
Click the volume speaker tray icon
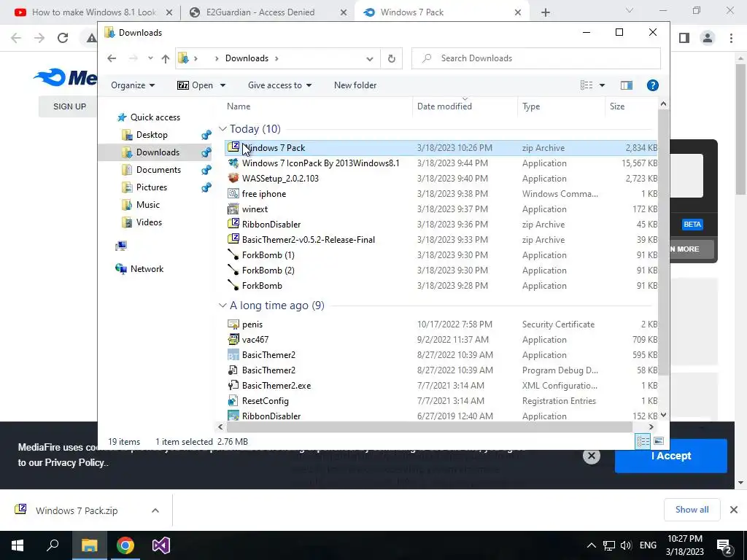(626, 545)
